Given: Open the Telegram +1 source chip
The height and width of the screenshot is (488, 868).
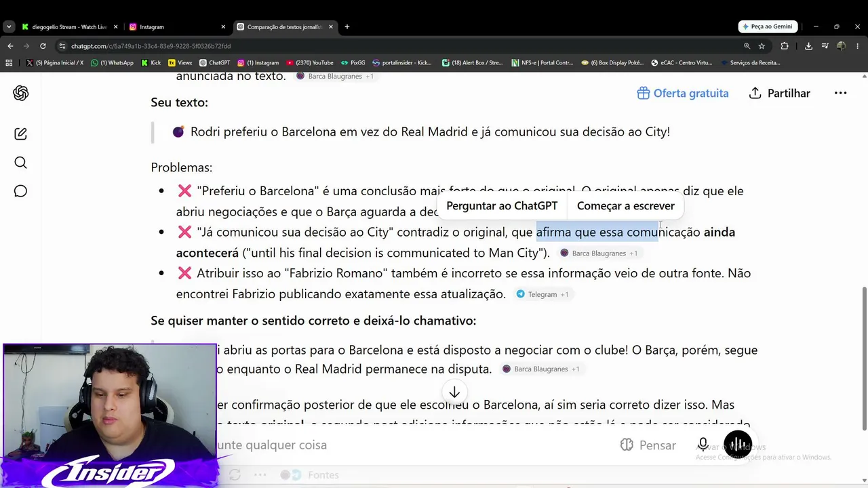Looking at the screenshot, I should [x=542, y=295].
